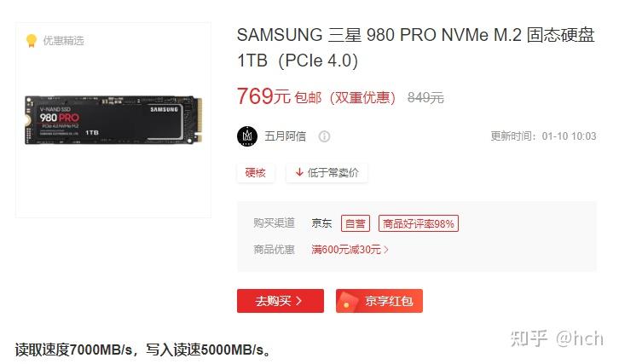
Task: Click the 去购买 button
Action: [281, 301]
